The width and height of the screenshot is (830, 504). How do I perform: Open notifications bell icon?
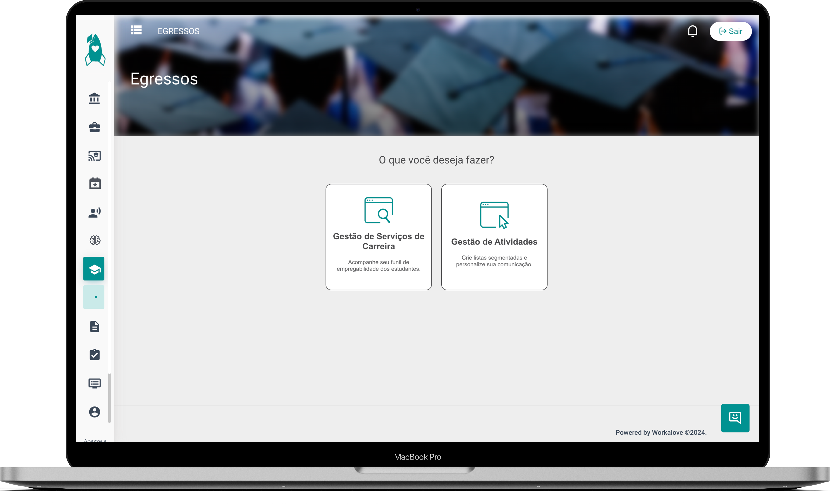pyautogui.click(x=692, y=31)
